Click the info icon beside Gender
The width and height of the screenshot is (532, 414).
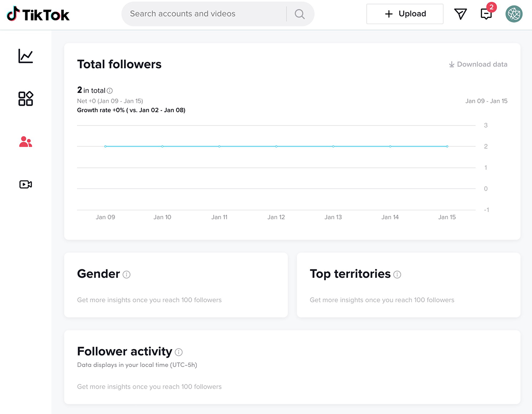click(x=126, y=275)
